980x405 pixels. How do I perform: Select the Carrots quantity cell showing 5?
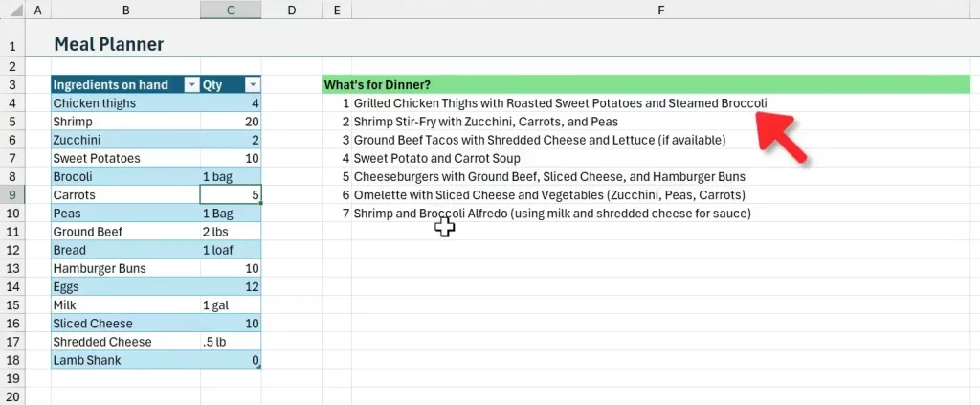(x=230, y=195)
